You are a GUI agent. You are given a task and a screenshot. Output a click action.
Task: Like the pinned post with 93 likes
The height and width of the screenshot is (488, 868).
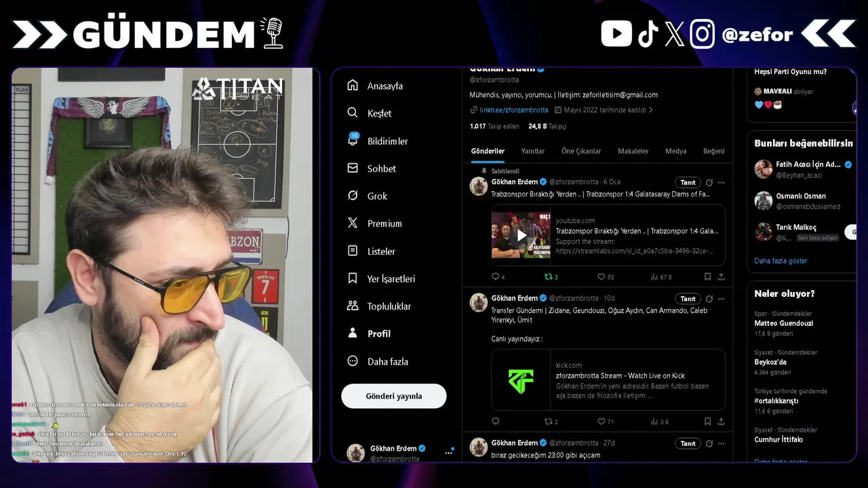point(606,277)
